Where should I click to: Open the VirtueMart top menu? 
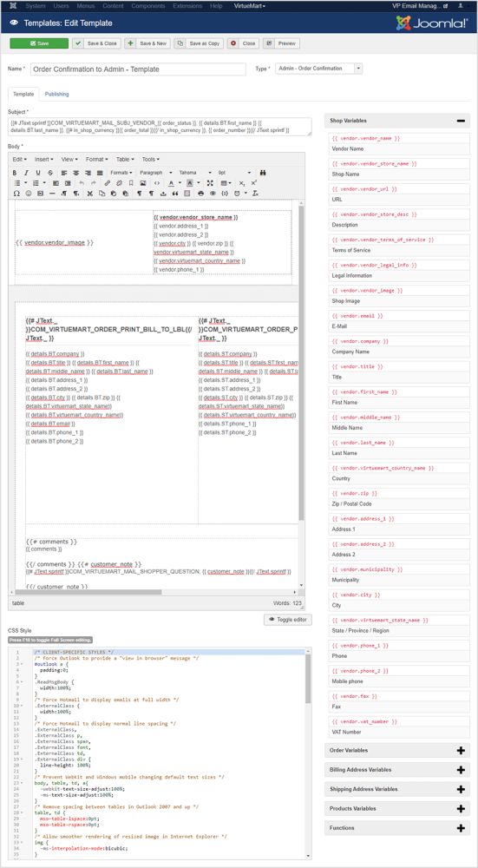(x=250, y=5)
